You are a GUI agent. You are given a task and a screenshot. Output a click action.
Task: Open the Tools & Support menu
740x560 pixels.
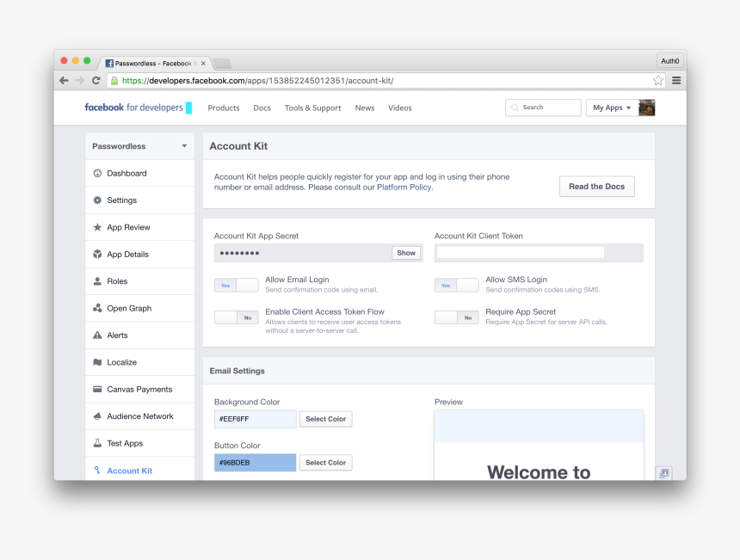(x=313, y=108)
